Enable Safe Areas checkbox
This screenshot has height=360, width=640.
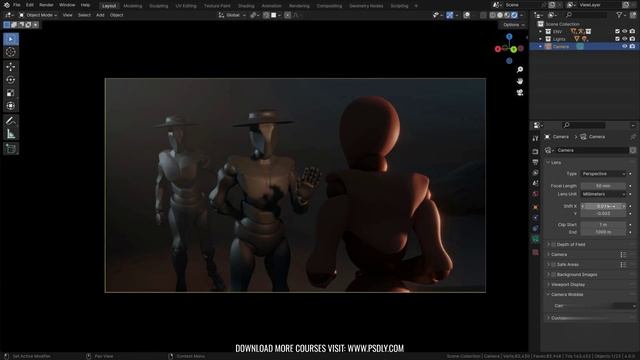[553, 264]
